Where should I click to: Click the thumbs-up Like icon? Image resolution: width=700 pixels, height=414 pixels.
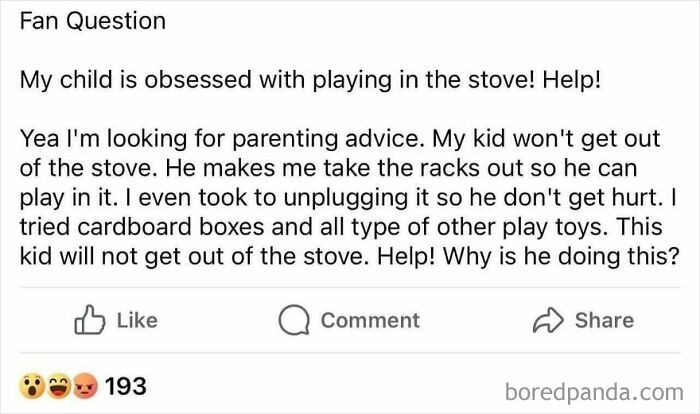coord(90,320)
